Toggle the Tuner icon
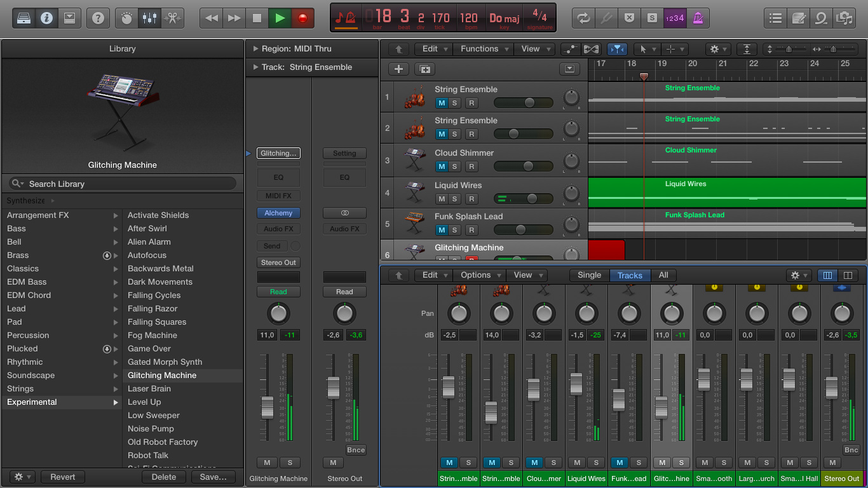The image size is (868, 488). click(606, 18)
